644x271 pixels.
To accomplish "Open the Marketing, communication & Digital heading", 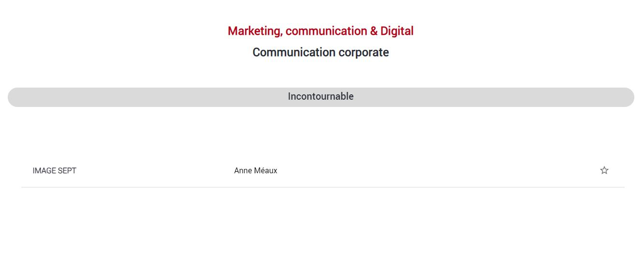I will [x=321, y=31].
